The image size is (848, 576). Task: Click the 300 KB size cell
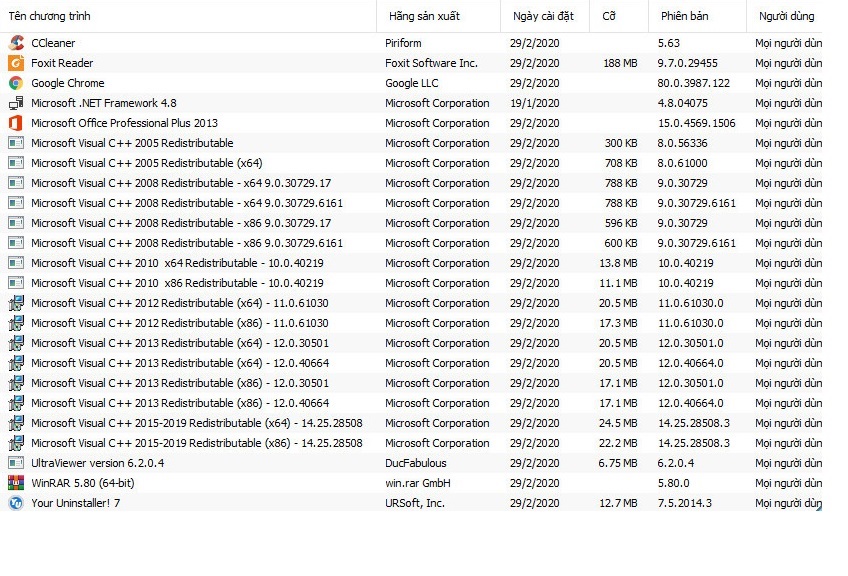coord(621,143)
